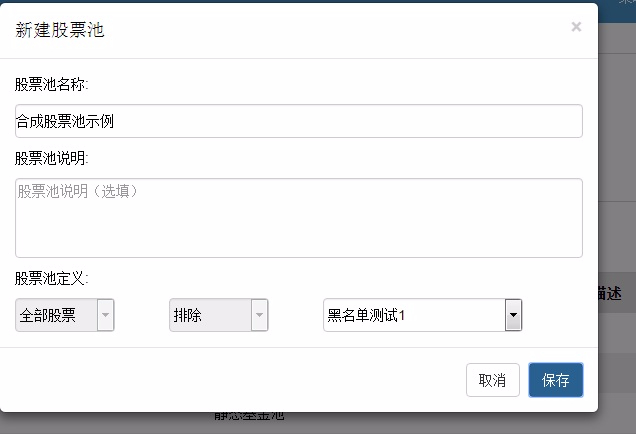The image size is (636, 434).
Task: Click the arrow on 全部股票 dropdown
Action: click(106, 315)
